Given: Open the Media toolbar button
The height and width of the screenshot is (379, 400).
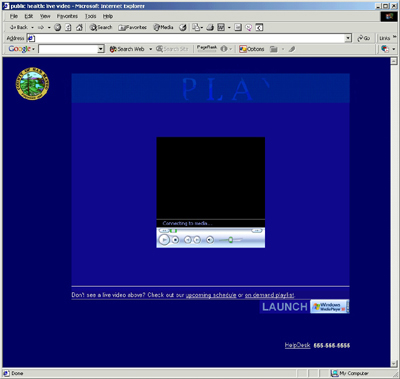Looking at the screenshot, I should point(163,28).
